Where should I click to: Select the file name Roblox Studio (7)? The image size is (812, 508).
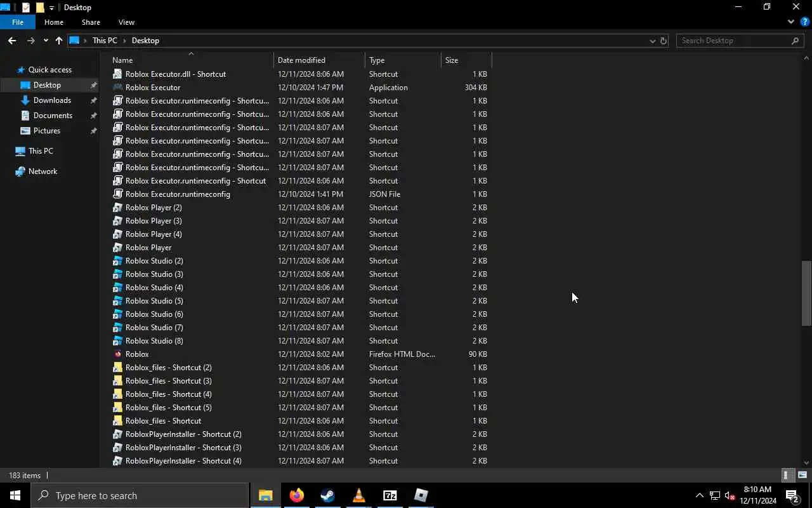tap(154, 328)
